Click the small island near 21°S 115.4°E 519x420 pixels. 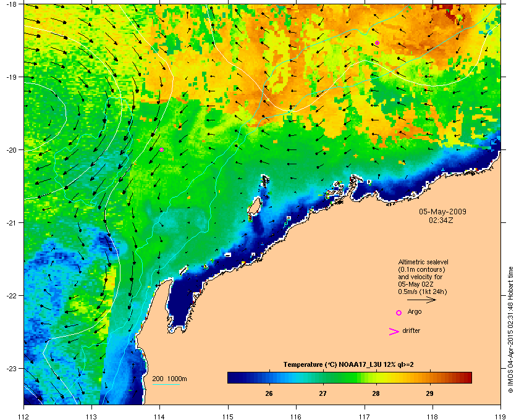point(254,207)
